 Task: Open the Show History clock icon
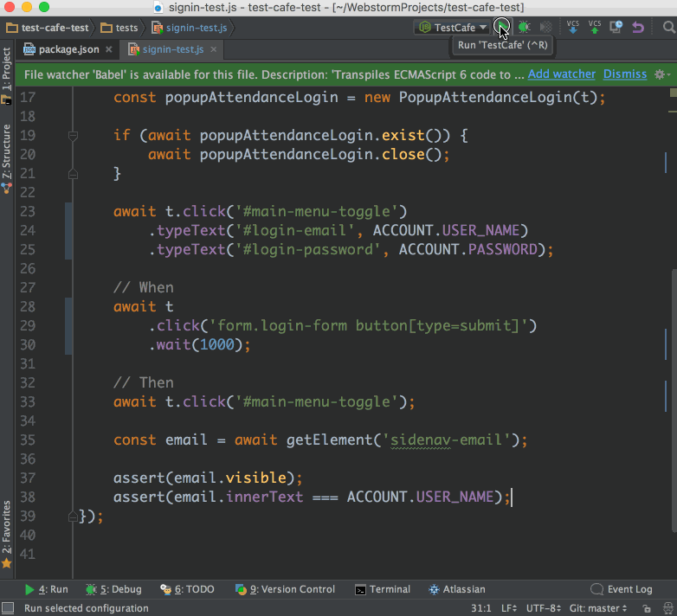pyautogui.click(x=616, y=28)
